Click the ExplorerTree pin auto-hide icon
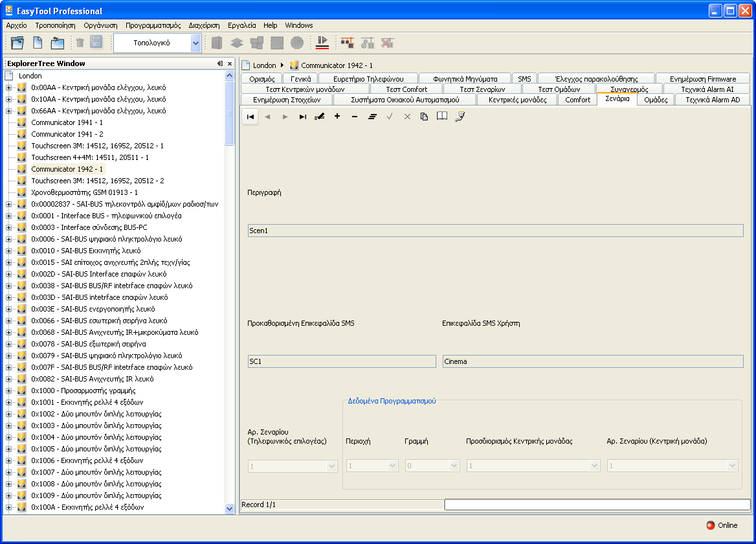The height and width of the screenshot is (544, 756). coord(220,63)
